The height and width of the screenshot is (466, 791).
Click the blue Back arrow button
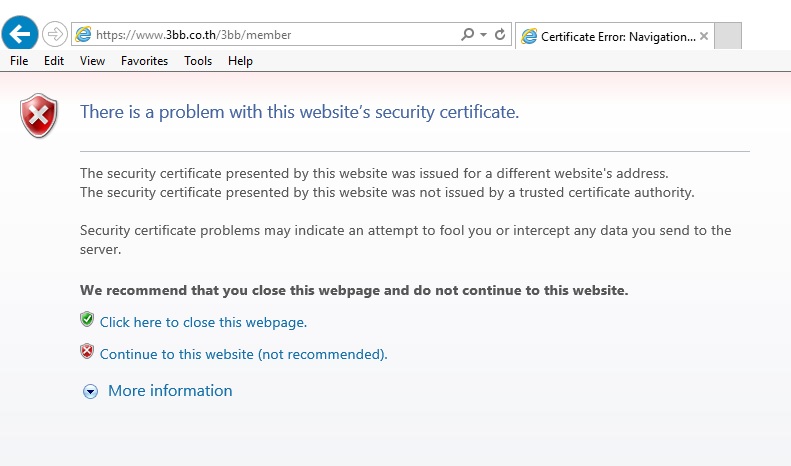pos(20,34)
